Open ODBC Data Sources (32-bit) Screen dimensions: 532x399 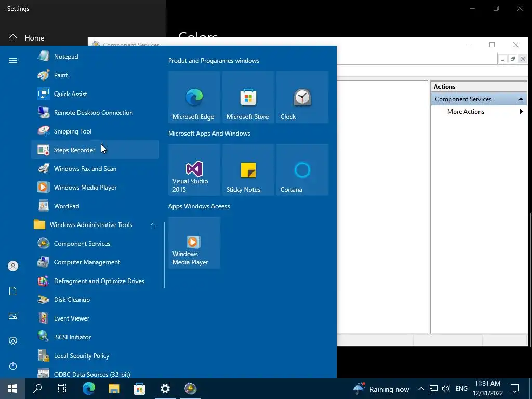tap(95, 373)
